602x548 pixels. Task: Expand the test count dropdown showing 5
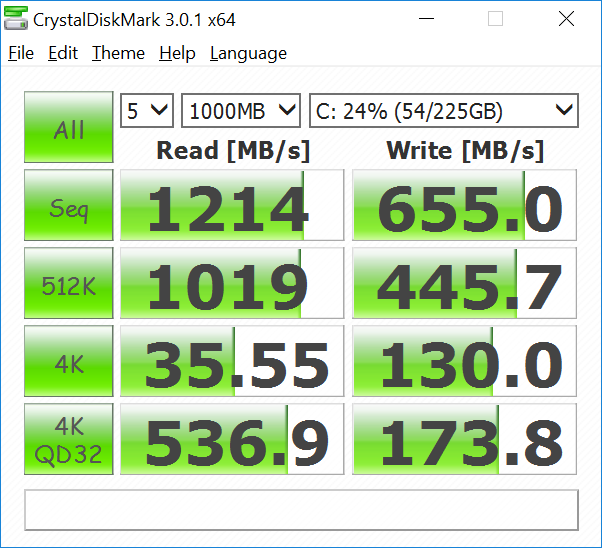147,111
